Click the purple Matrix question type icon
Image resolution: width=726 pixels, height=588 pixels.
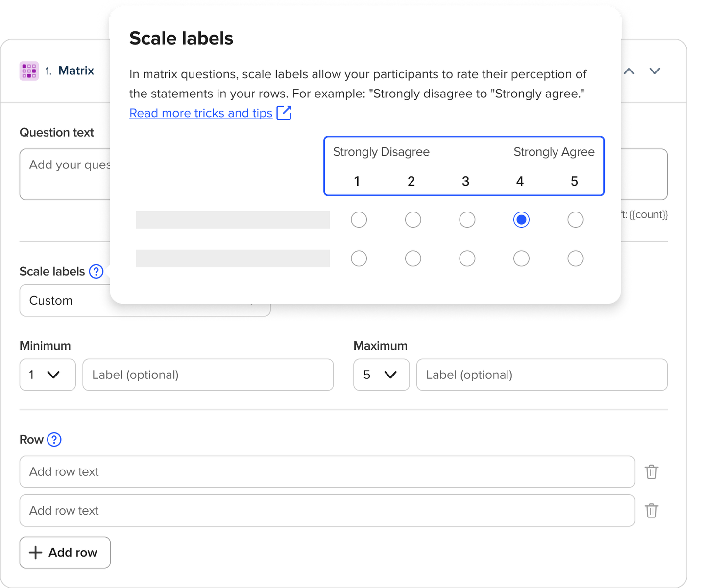pyautogui.click(x=29, y=71)
